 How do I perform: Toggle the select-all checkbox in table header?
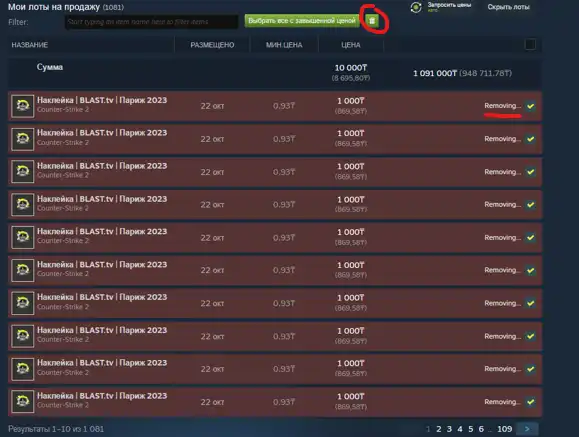[530, 44]
